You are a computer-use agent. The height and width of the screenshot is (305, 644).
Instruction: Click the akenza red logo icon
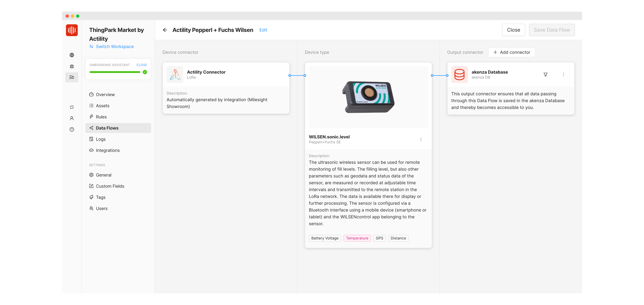(72, 30)
